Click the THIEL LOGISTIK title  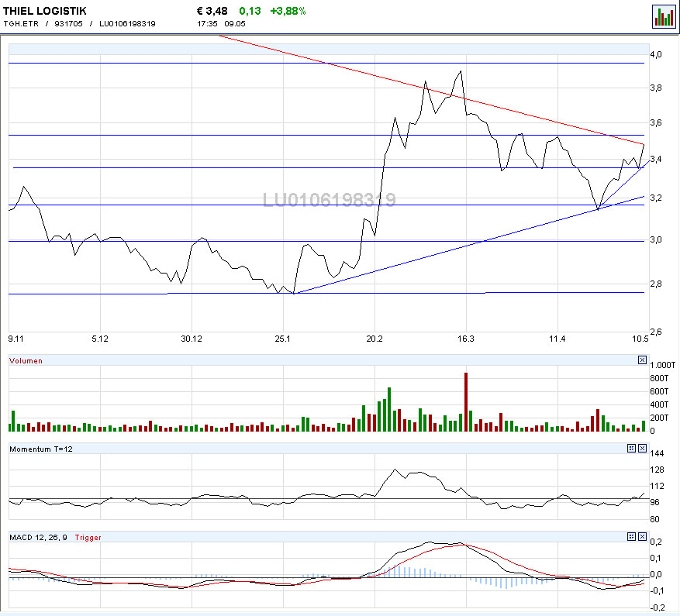(x=45, y=11)
